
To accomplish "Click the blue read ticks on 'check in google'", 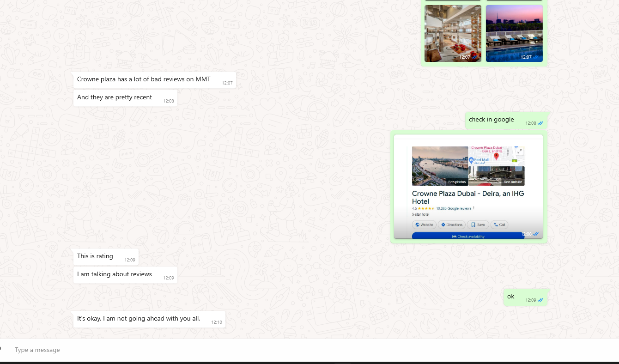I will pyautogui.click(x=540, y=123).
